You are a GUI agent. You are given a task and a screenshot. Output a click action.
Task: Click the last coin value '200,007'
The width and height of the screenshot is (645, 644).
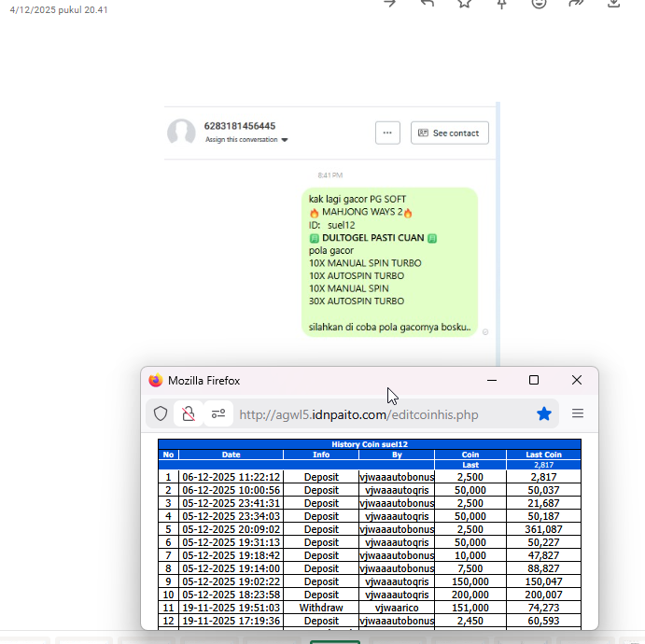543,595
